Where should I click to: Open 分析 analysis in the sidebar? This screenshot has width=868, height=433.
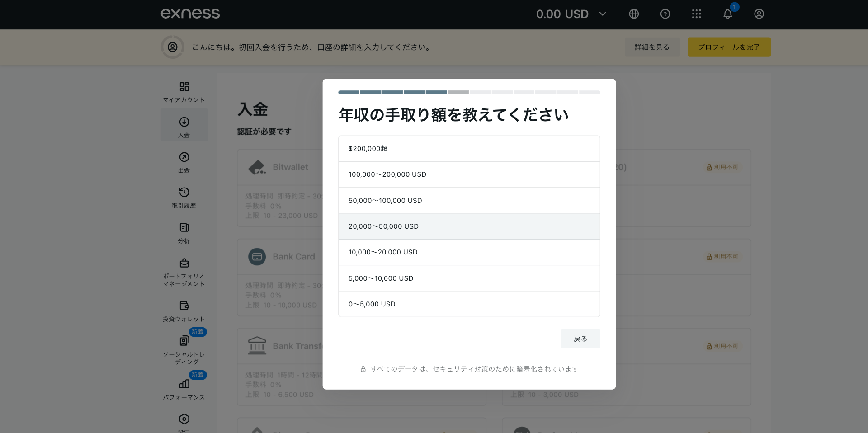184,233
